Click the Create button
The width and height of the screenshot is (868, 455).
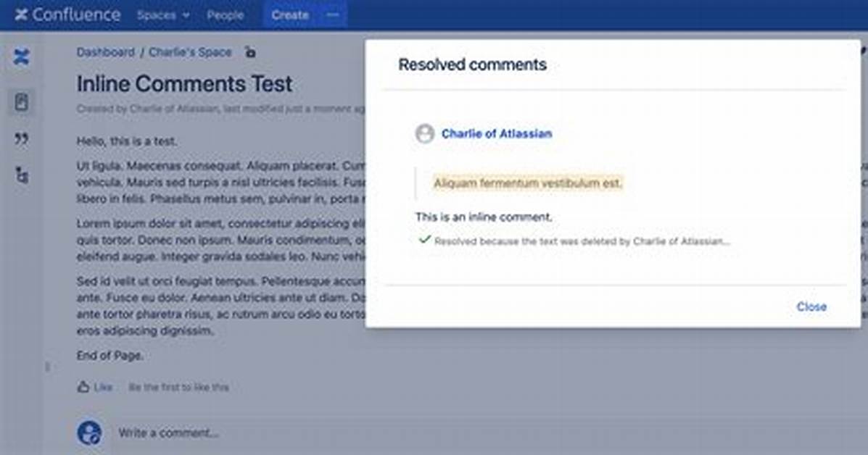click(x=289, y=15)
